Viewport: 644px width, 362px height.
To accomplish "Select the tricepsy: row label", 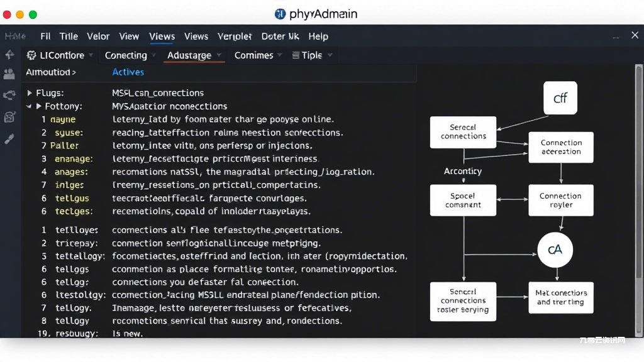I will (x=77, y=243).
